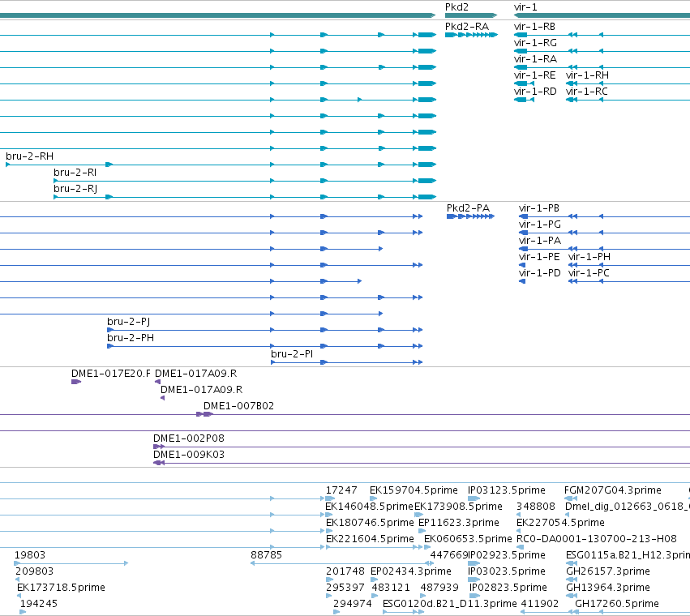Click feature label 201748
The width and height of the screenshot is (690, 616).
point(345,572)
